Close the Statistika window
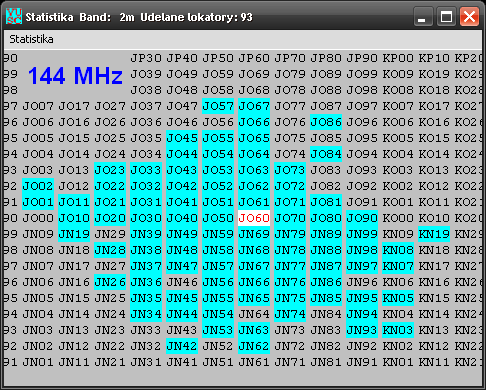 [x=469, y=17]
